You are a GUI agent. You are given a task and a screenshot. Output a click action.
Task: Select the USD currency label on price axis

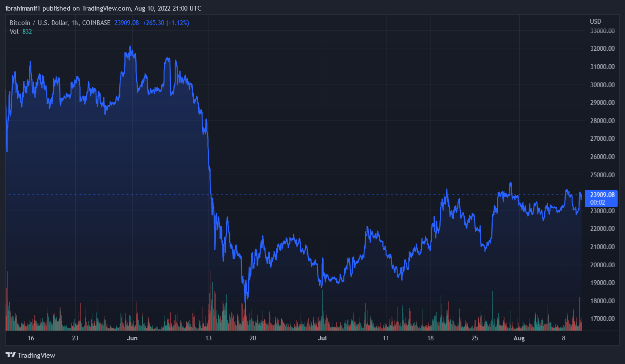[x=595, y=22]
